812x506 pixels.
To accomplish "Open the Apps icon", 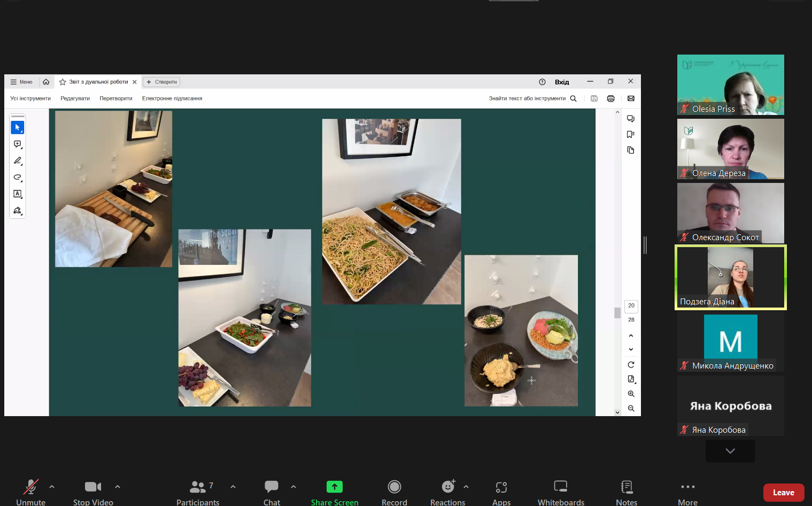I will coord(501,487).
